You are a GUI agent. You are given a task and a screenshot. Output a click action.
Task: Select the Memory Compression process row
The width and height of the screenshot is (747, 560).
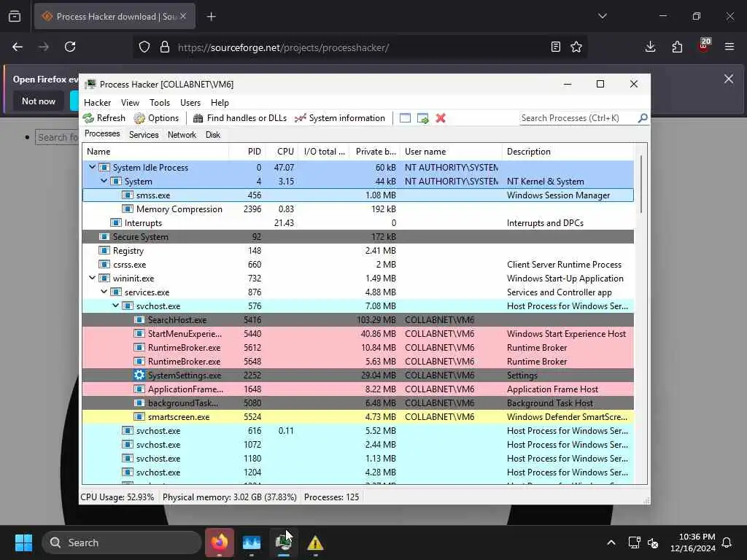[357, 209]
